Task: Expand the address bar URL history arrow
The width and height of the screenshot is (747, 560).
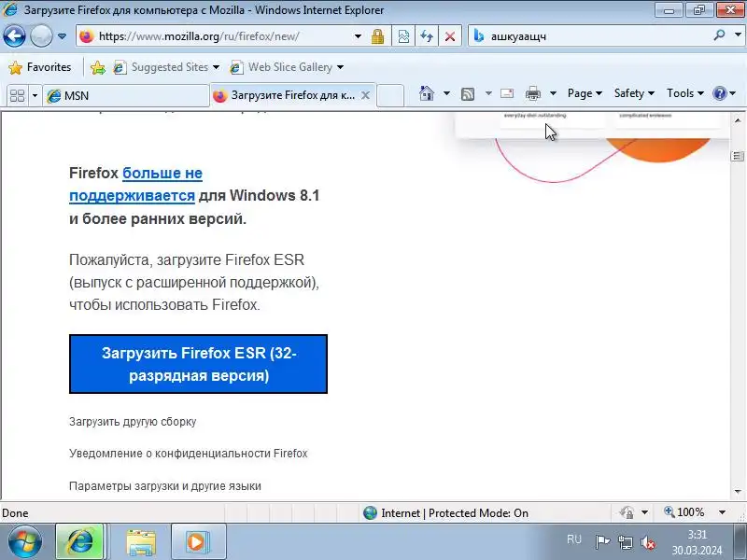Action: tap(358, 36)
